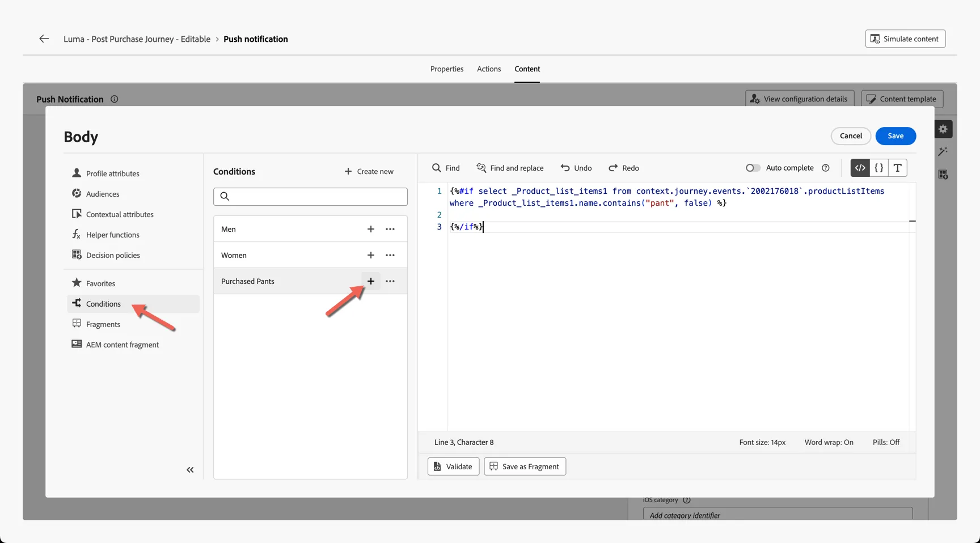Open Audiences in the sidebar

[x=133, y=194]
